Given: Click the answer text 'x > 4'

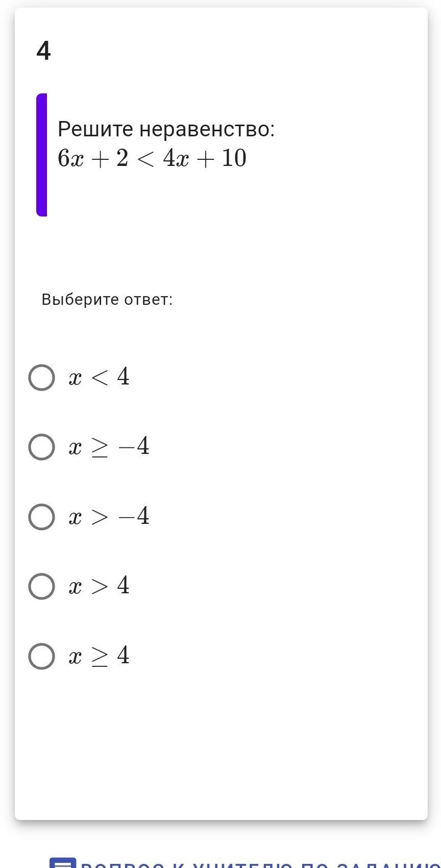Looking at the screenshot, I should point(99,586).
